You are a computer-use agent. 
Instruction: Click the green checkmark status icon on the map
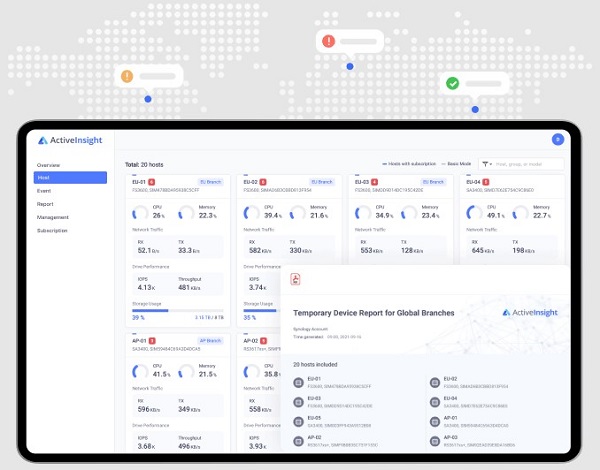(452, 84)
